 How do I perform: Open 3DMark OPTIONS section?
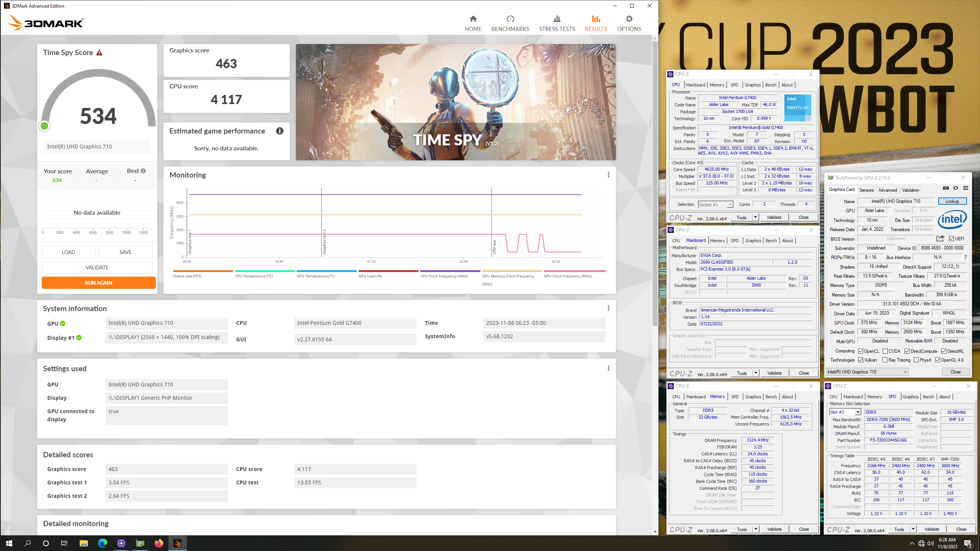[629, 23]
